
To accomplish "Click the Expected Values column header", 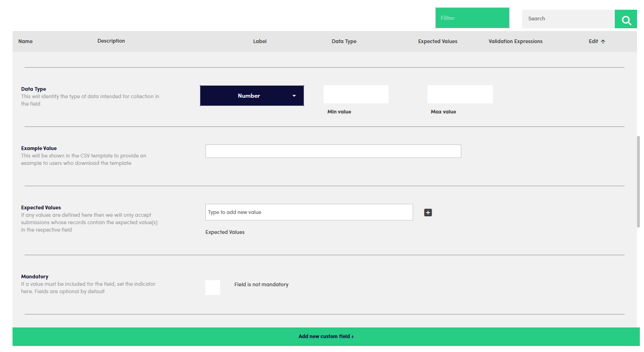I will [x=437, y=42].
